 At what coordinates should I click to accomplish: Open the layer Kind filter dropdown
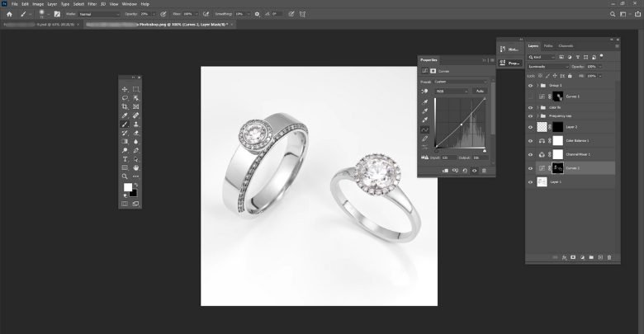[542, 57]
